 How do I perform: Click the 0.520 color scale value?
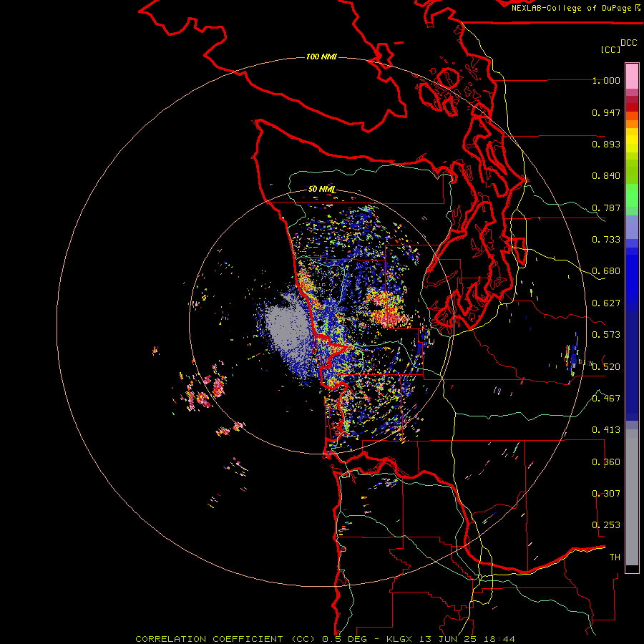click(x=606, y=367)
